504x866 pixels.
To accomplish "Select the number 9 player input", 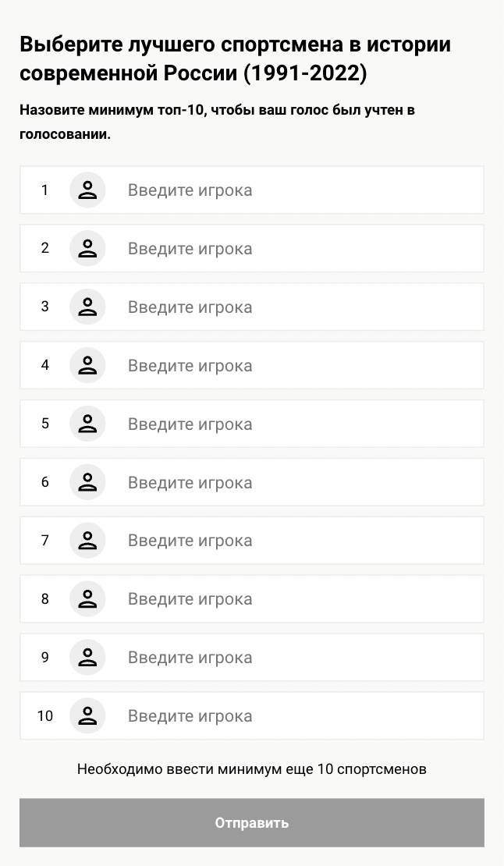I will (x=296, y=658).
